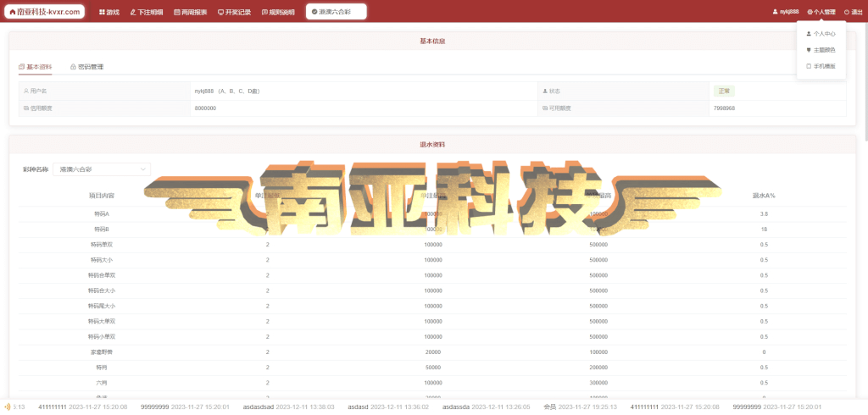This screenshot has height=415, width=868.
Task: Click the 特肖 row name
Action: point(102,368)
